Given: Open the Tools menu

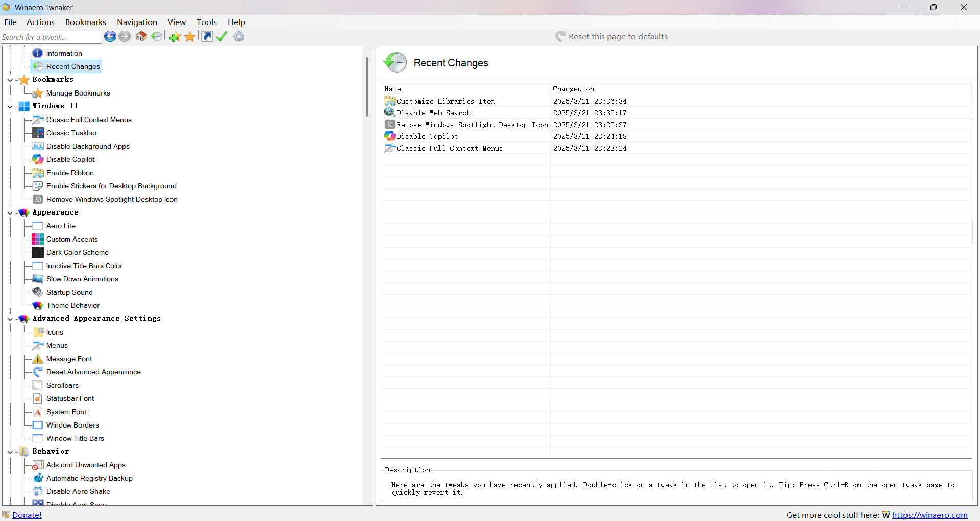Looking at the screenshot, I should 206,22.
